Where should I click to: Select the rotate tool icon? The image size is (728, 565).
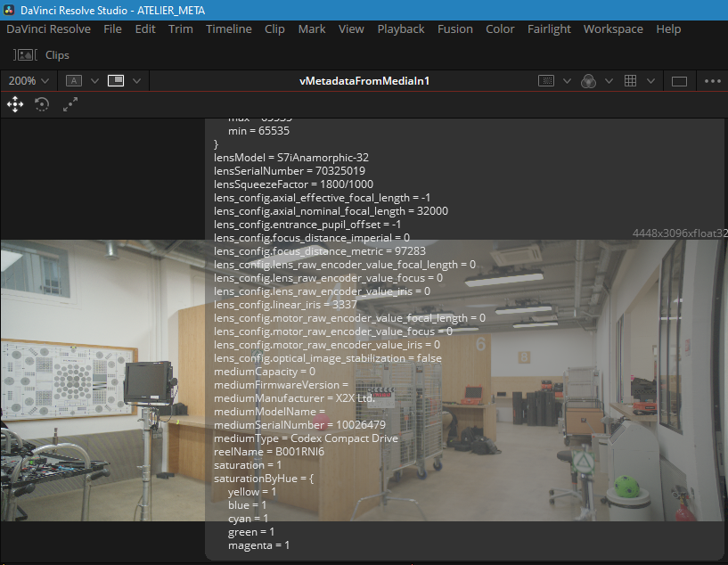coord(42,104)
